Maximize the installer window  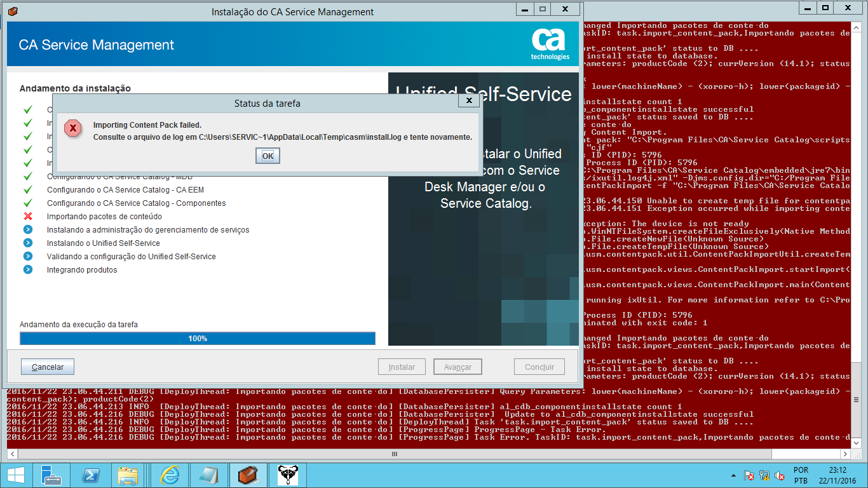click(x=542, y=10)
